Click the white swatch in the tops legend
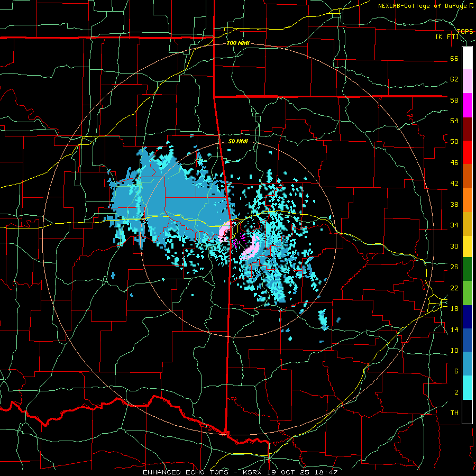The height and width of the screenshot is (476, 476). tap(467, 58)
